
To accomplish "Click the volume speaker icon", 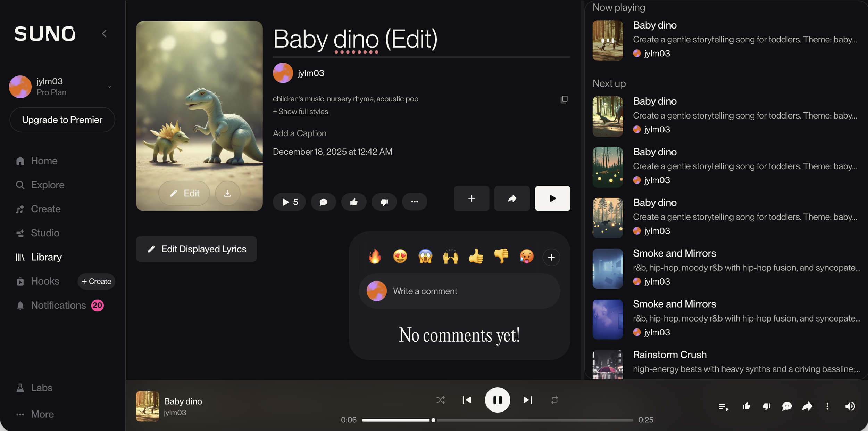I will pyautogui.click(x=850, y=406).
